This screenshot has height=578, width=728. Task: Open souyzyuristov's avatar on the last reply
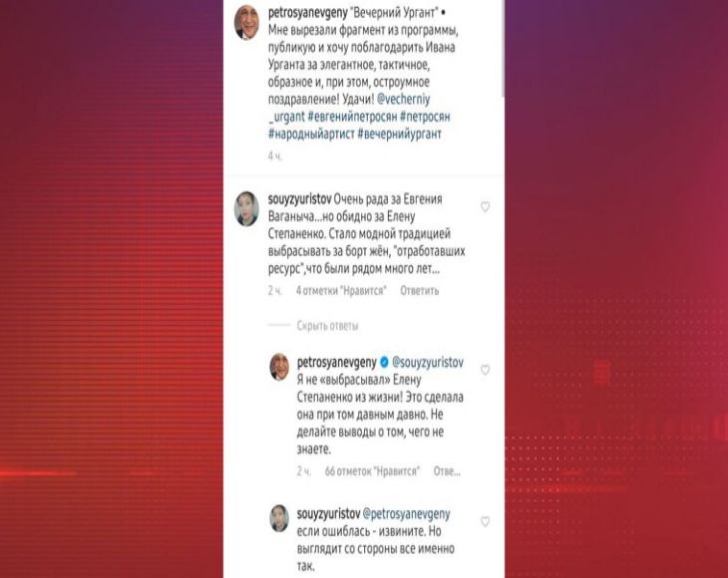click(279, 518)
